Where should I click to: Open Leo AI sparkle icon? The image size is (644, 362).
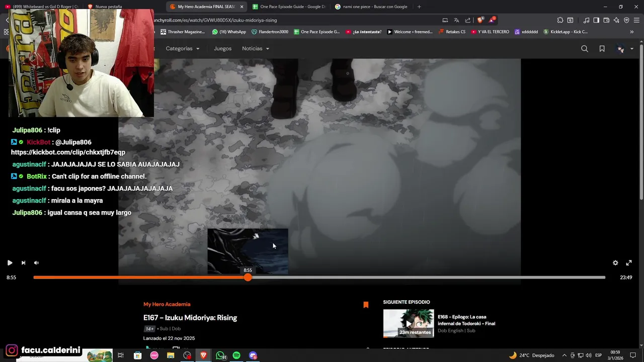coord(616,20)
